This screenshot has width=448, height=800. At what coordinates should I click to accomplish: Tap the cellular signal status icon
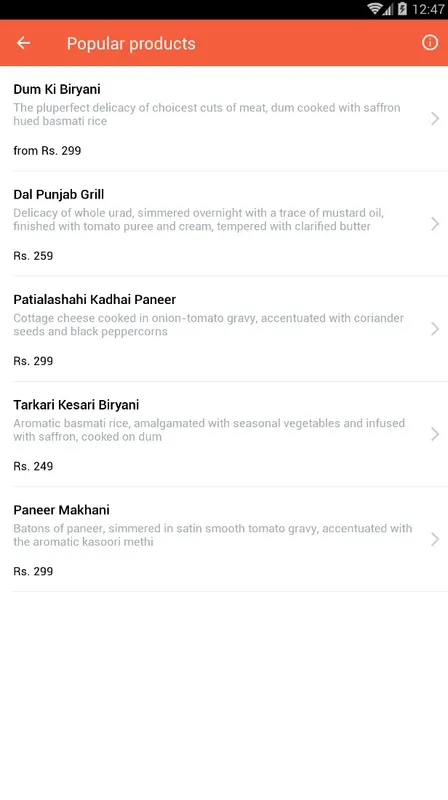(388, 9)
